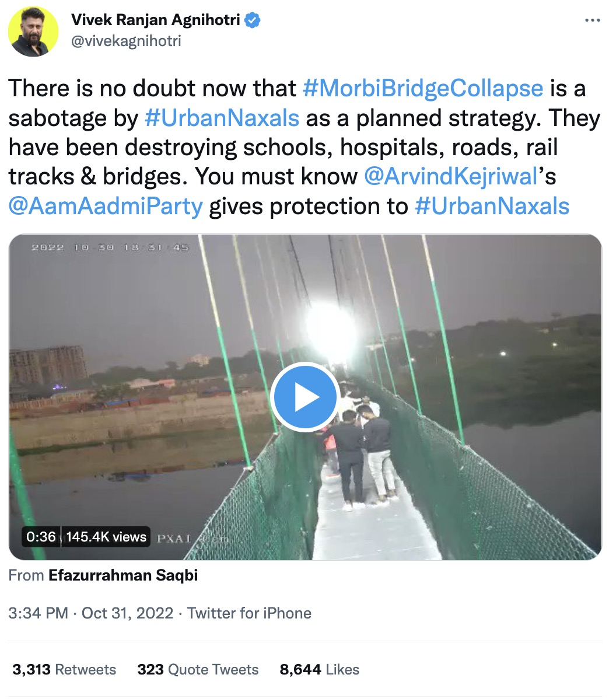
Task: Open the Twitter for iPhone source link
Action: [x=249, y=613]
